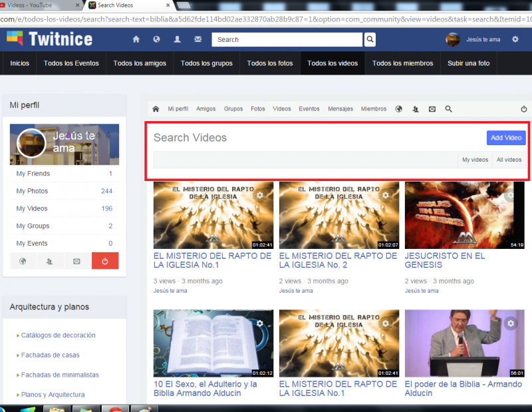
Task: Click the Jesús te ama header avatar
Action: click(x=453, y=40)
